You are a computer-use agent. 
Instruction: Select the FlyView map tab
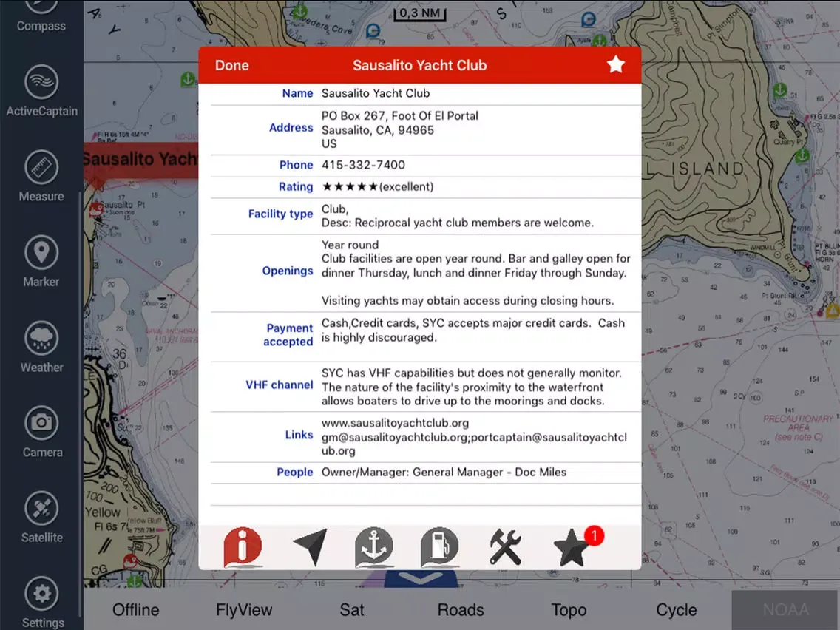click(x=244, y=609)
